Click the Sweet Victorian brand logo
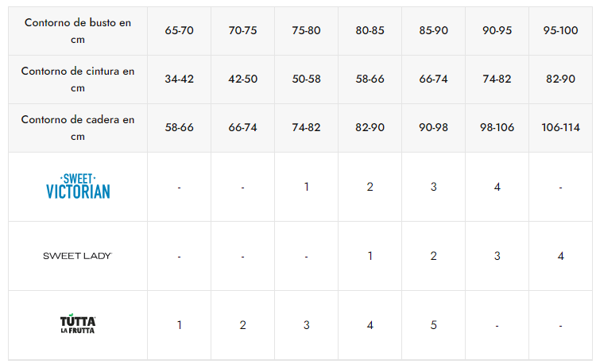This screenshot has height=364, width=596. click(x=78, y=187)
